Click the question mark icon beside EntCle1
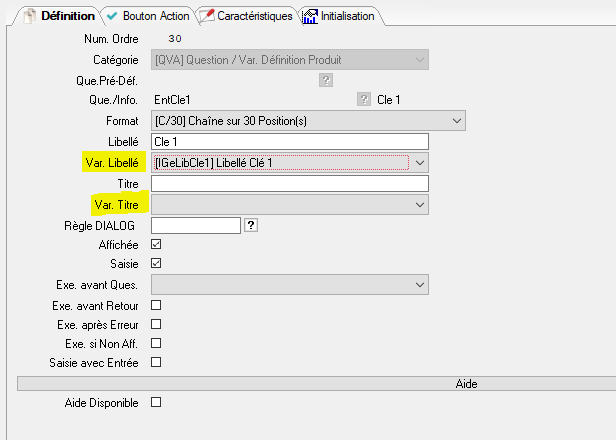The width and height of the screenshot is (616, 440). [364, 100]
